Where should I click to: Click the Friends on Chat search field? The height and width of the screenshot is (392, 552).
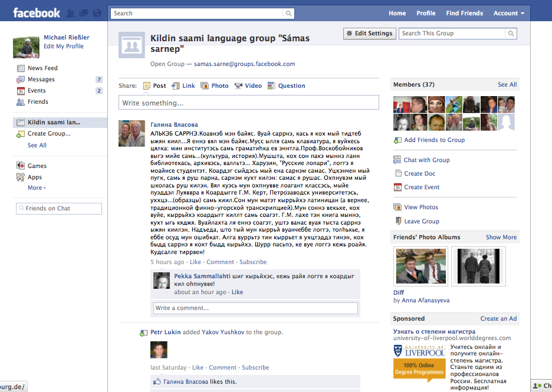click(59, 209)
